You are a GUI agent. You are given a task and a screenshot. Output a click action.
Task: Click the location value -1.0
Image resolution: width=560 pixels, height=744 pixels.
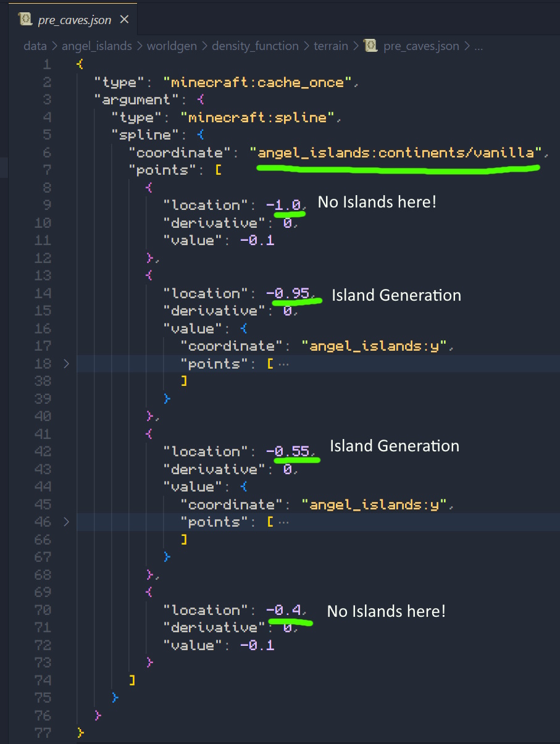(283, 205)
